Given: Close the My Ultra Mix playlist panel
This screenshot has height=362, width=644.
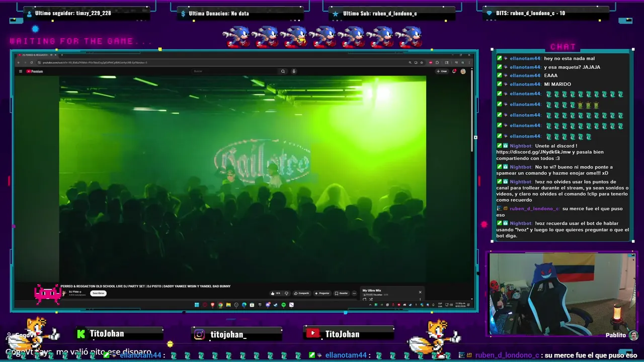Looking at the screenshot, I should pyautogui.click(x=420, y=292).
